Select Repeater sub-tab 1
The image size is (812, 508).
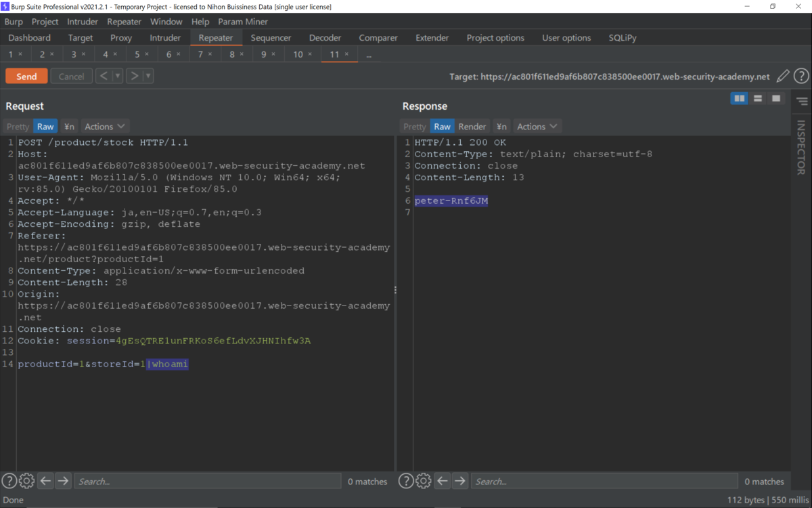[x=11, y=54]
